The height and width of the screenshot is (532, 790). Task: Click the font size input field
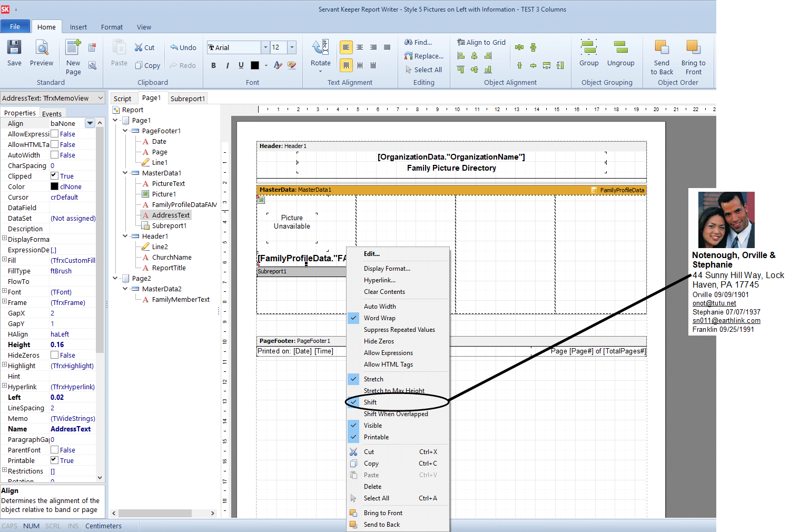278,47
